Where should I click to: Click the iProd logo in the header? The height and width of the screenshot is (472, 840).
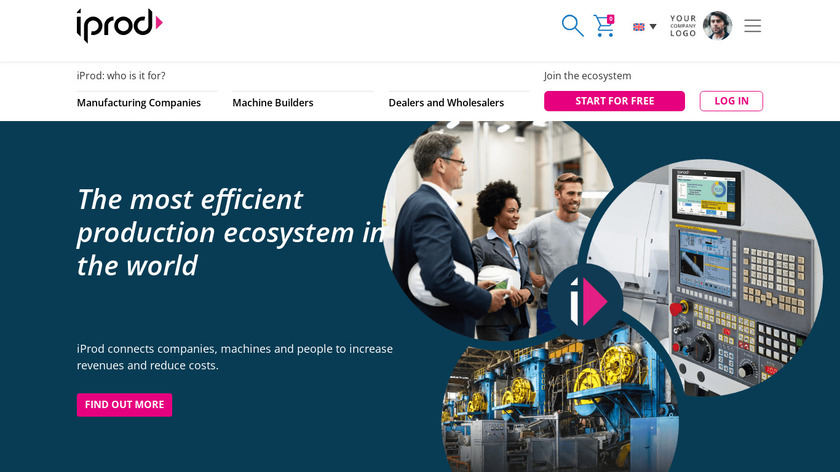[119, 25]
